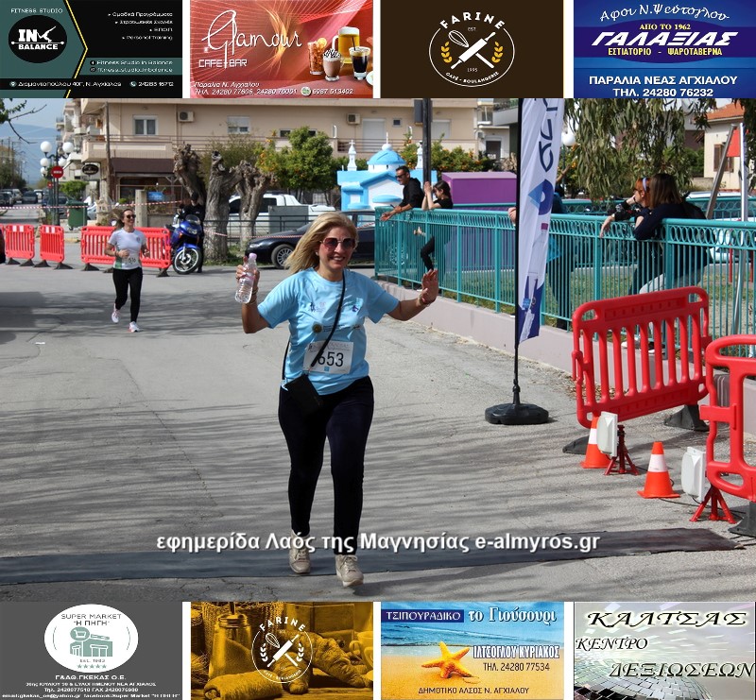
Task: Click the Super Market H Pigi round logo
Action: (x=91, y=639)
